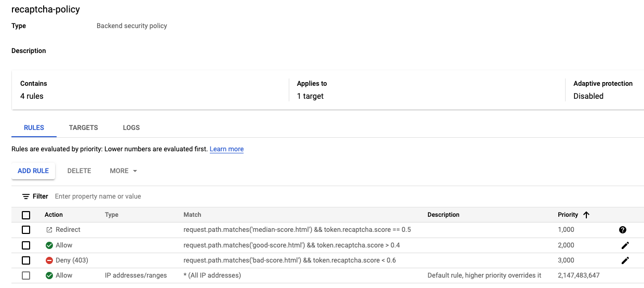Click the help icon on Redirect rule
The image size is (644, 288).
click(623, 230)
